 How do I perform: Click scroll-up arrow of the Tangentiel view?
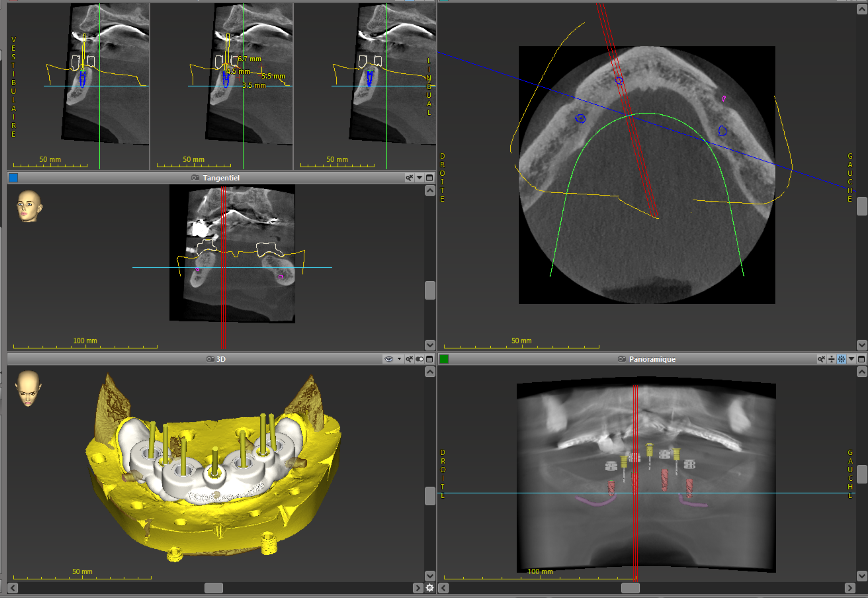click(x=430, y=191)
